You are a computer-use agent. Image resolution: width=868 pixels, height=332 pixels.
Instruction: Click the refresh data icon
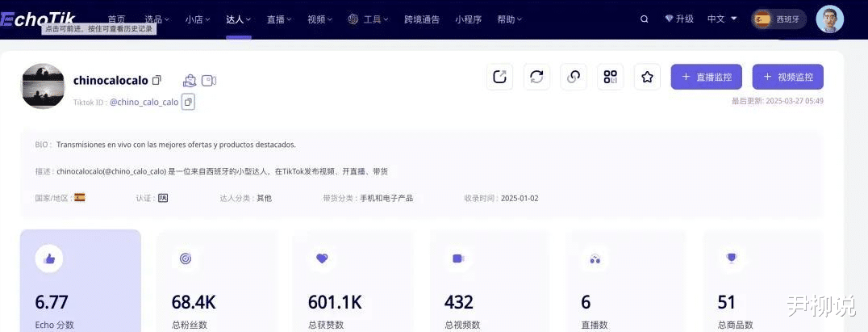tap(537, 77)
